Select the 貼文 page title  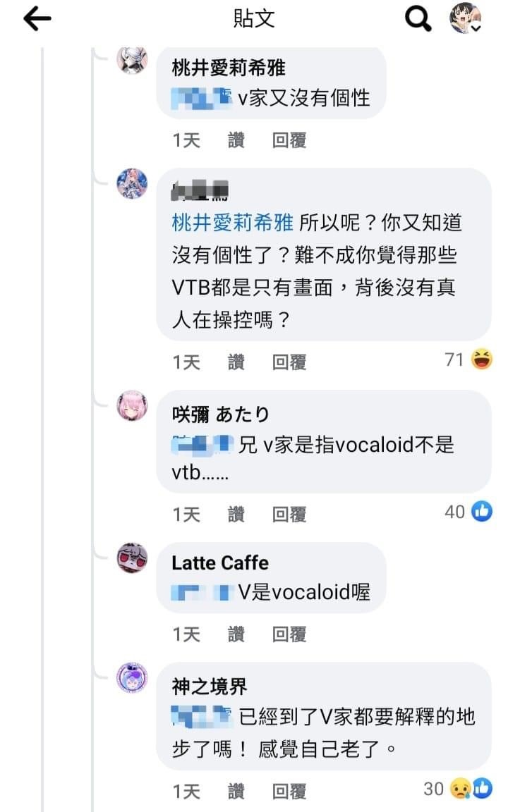[x=254, y=18]
